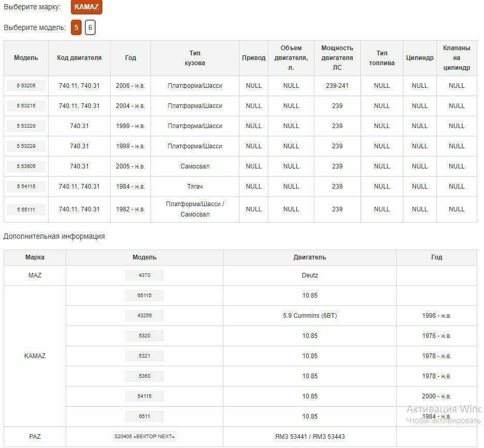Open model 5 53228 link
The width and height of the screenshot is (484, 448).
point(26,126)
